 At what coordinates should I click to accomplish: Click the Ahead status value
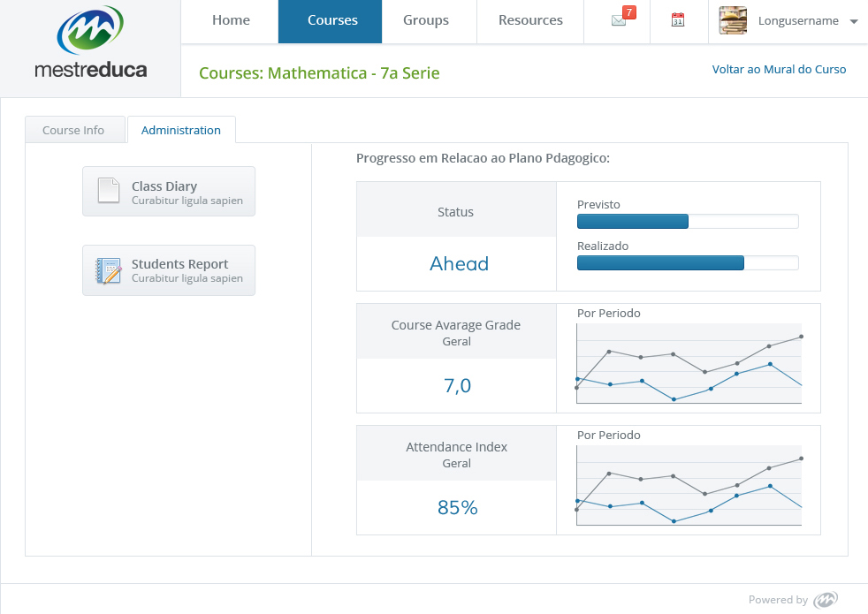[x=459, y=263]
